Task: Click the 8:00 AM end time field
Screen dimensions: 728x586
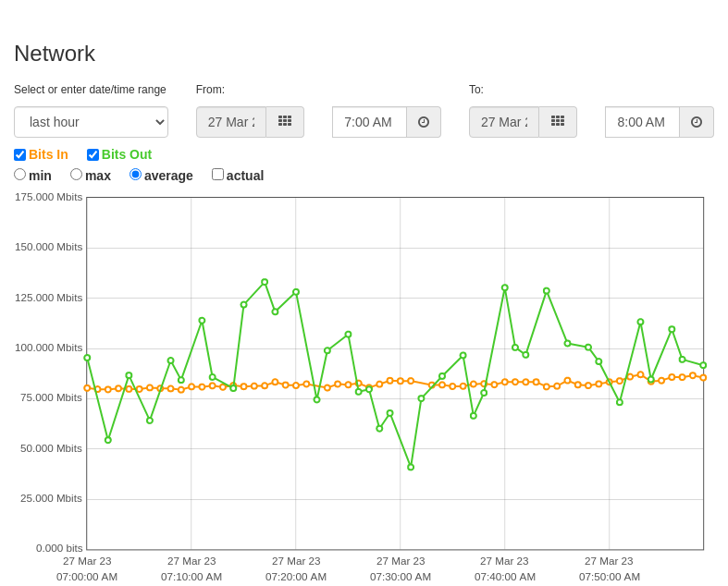Action: coord(643,122)
